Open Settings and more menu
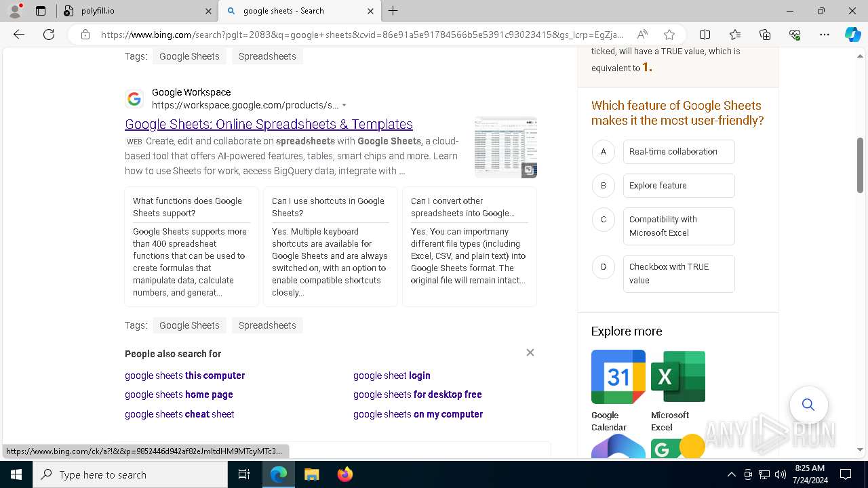The width and height of the screenshot is (868, 488). (x=825, y=35)
